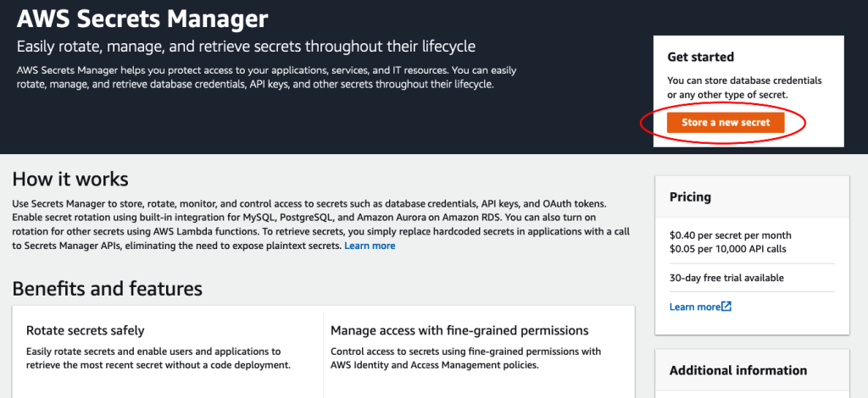Open the Learn more link under Pricing
Screen dimensions: 868x398
pyautogui.click(x=694, y=307)
